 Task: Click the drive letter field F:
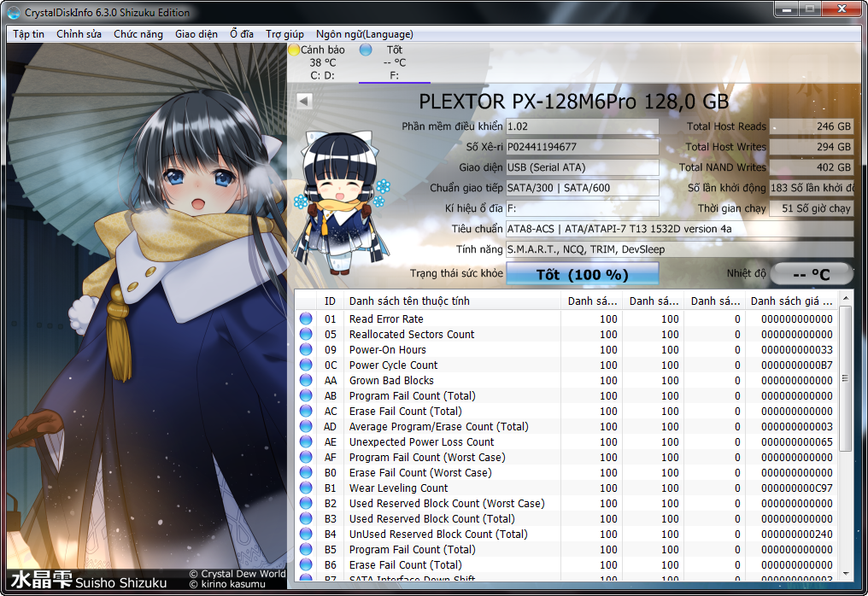point(583,208)
